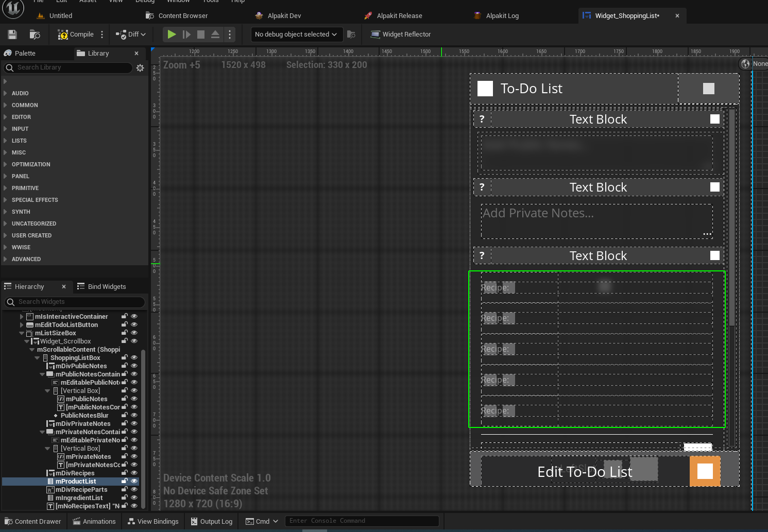Close the Widget_ShoppingList tab

point(677,16)
